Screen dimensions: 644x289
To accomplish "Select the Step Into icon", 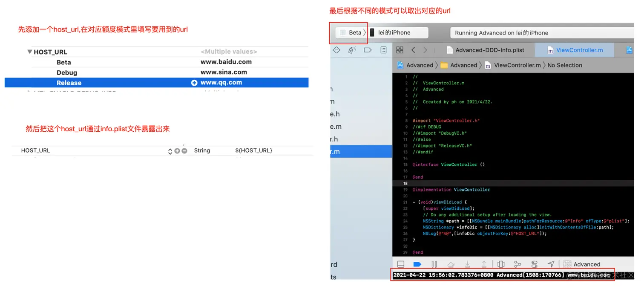I will coord(467,264).
